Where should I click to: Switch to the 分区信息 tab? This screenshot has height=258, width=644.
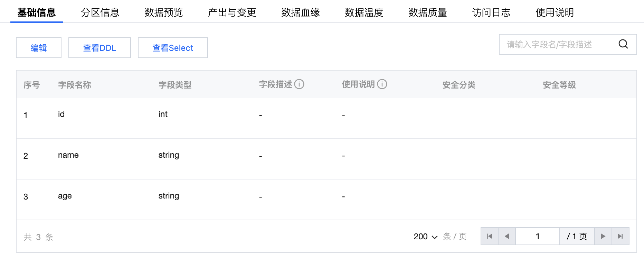(x=100, y=12)
